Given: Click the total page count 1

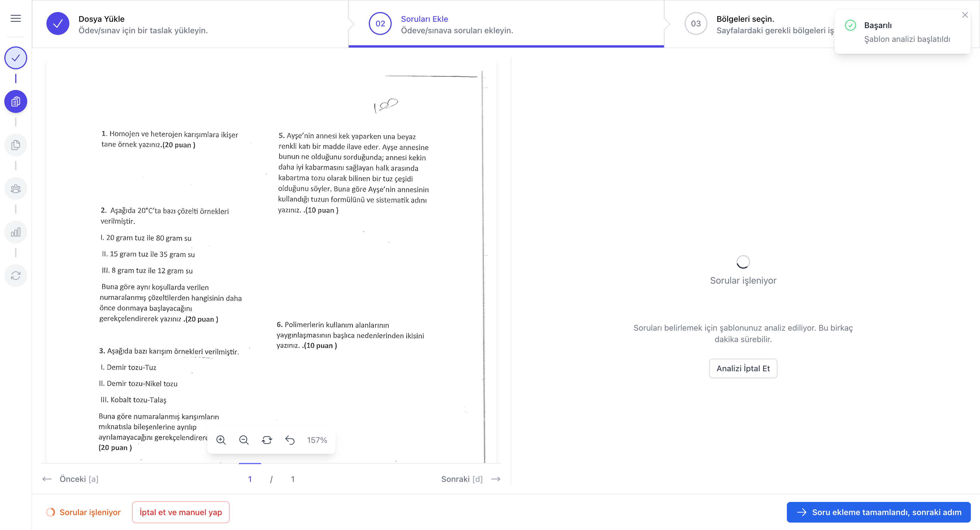Looking at the screenshot, I should point(293,479).
